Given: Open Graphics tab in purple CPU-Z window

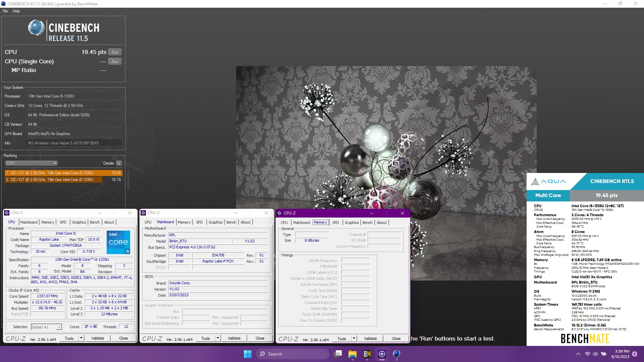Looking at the screenshot, I should click(x=352, y=223).
